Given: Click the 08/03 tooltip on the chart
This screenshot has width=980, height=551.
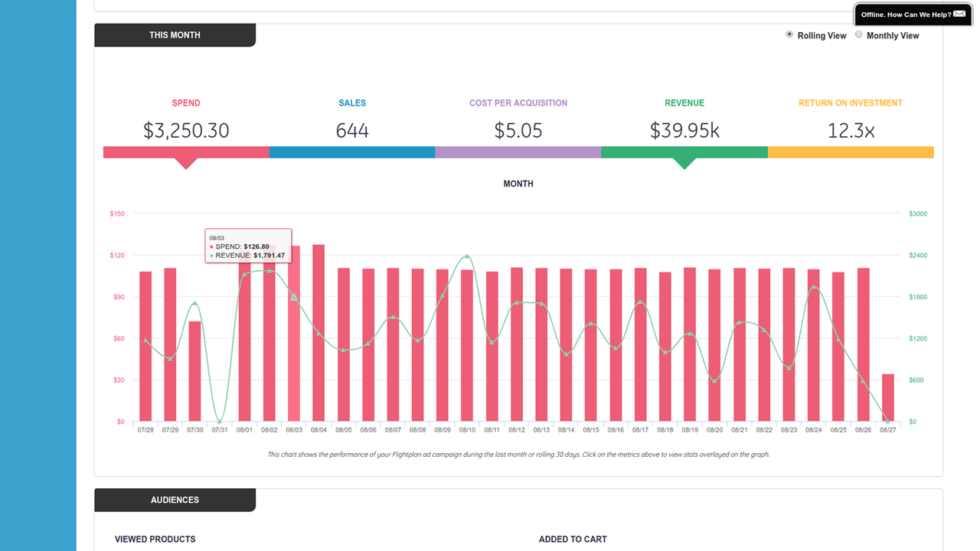Looking at the screenshot, I should (x=248, y=245).
